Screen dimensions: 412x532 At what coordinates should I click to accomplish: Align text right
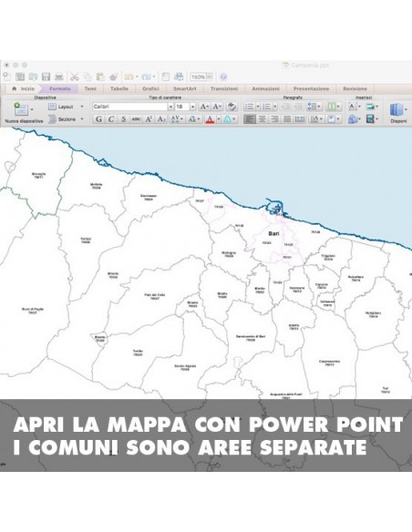[274, 119]
